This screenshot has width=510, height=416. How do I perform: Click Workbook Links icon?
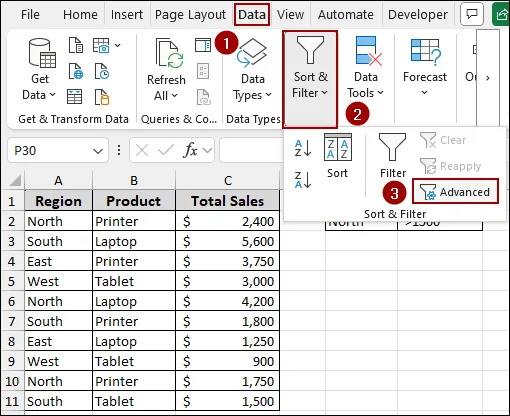click(x=203, y=97)
